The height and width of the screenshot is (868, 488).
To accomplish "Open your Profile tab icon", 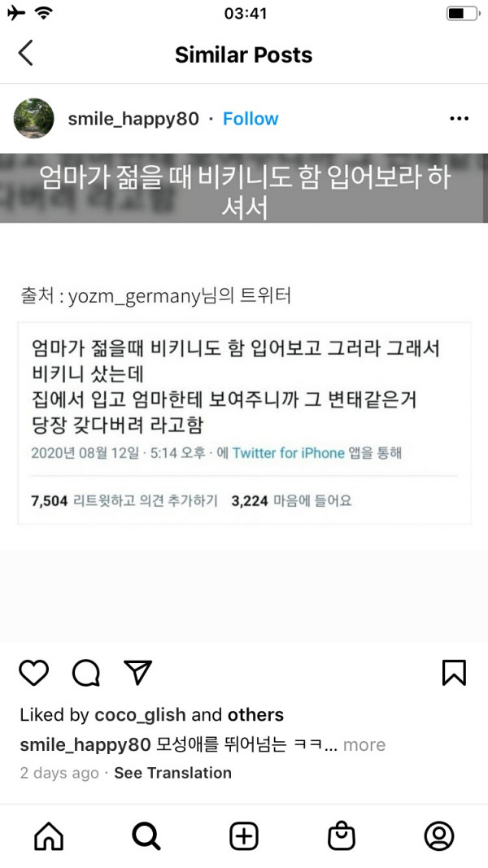I will click(x=439, y=836).
